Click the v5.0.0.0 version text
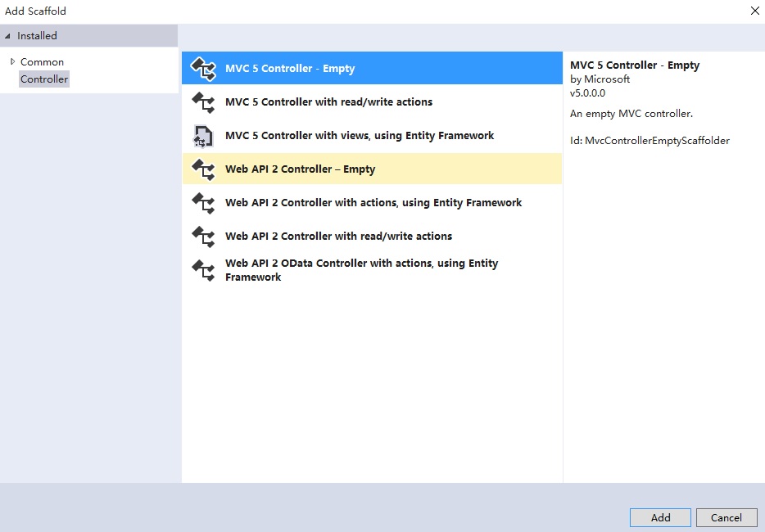Image resolution: width=765 pixels, height=532 pixels. click(587, 93)
